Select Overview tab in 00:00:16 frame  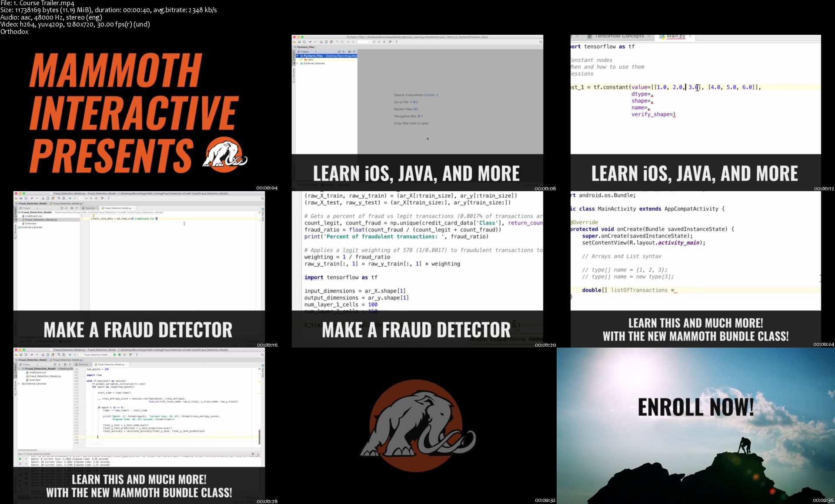[90, 208]
